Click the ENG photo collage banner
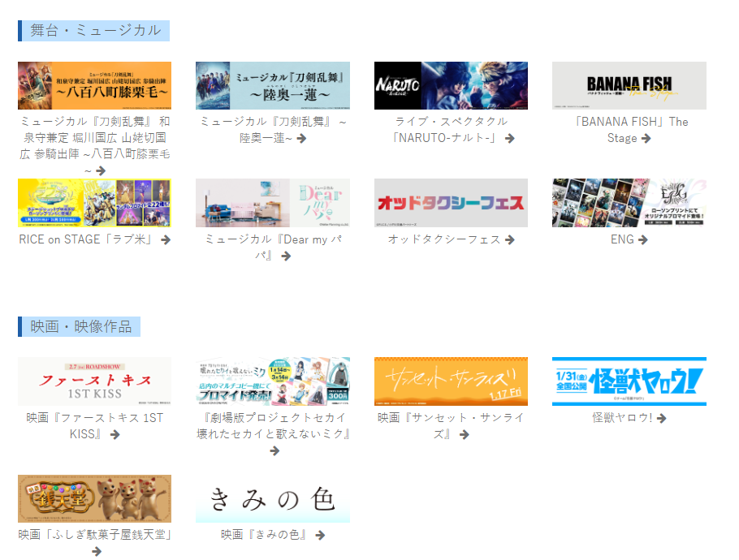 tap(629, 203)
